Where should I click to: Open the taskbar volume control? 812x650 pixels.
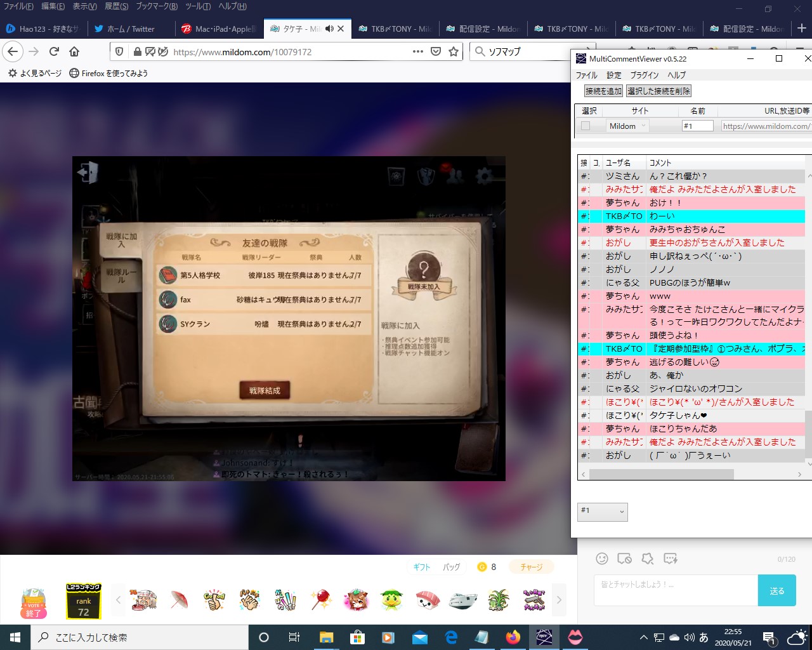click(x=689, y=637)
